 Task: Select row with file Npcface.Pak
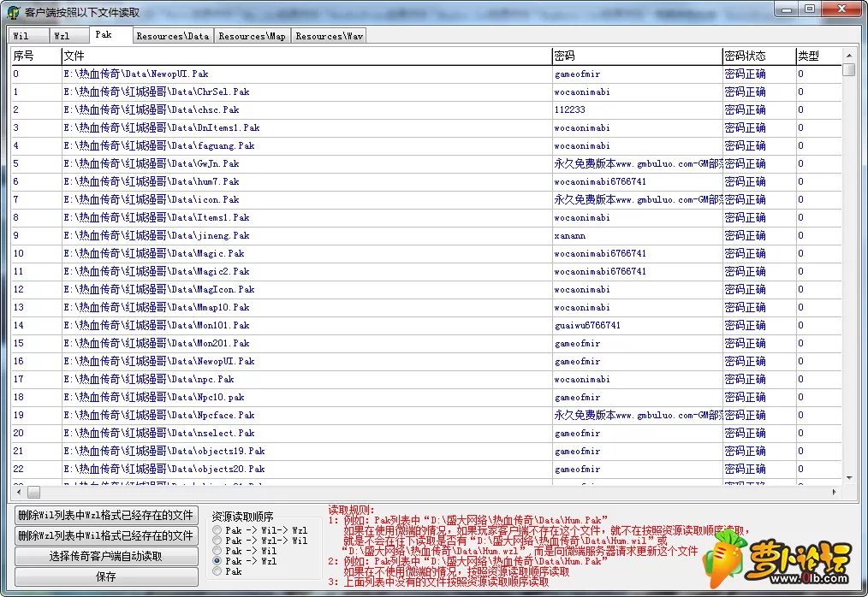point(426,416)
